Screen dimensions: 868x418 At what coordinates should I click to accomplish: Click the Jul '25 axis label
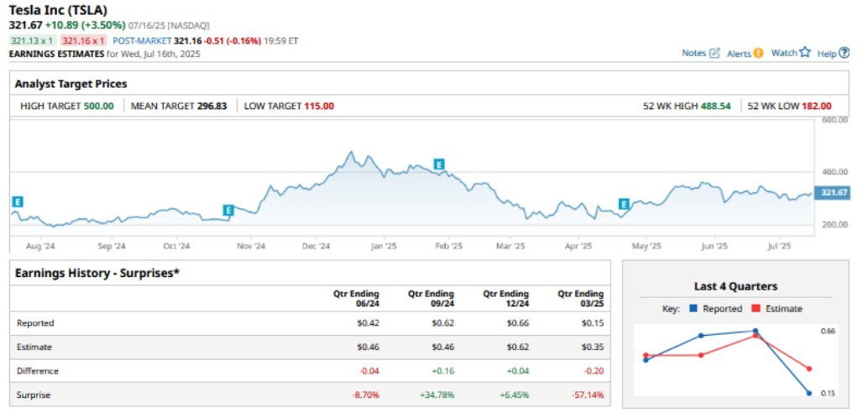click(779, 246)
